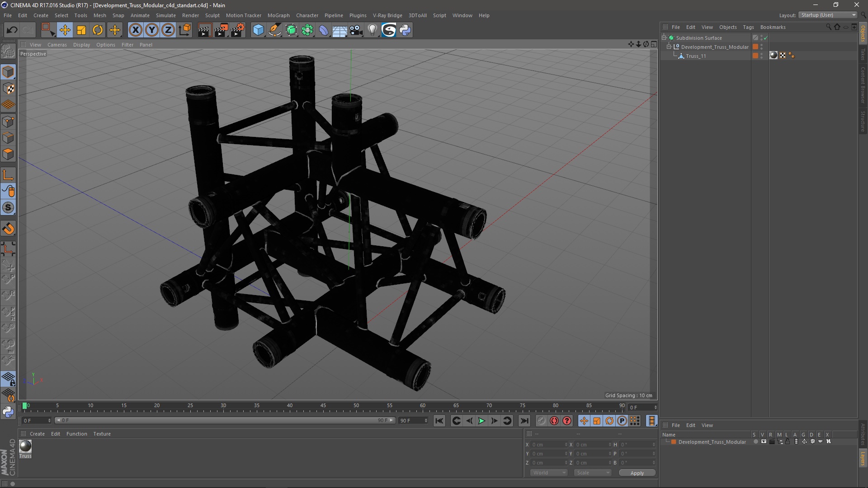Open the floor environment icon
The width and height of the screenshot is (868, 488).
tap(340, 30)
